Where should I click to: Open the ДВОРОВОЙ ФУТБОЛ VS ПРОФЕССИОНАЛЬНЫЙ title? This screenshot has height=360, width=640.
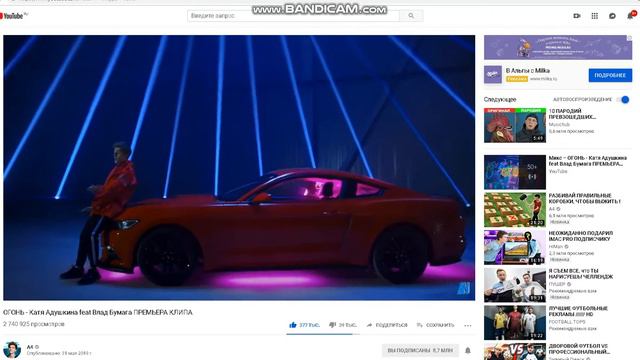pos(579,349)
